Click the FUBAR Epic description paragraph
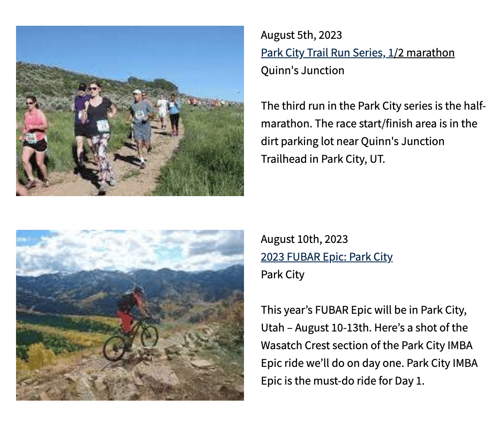Image resolution: width=504 pixels, height=431 pixels. [x=369, y=345]
